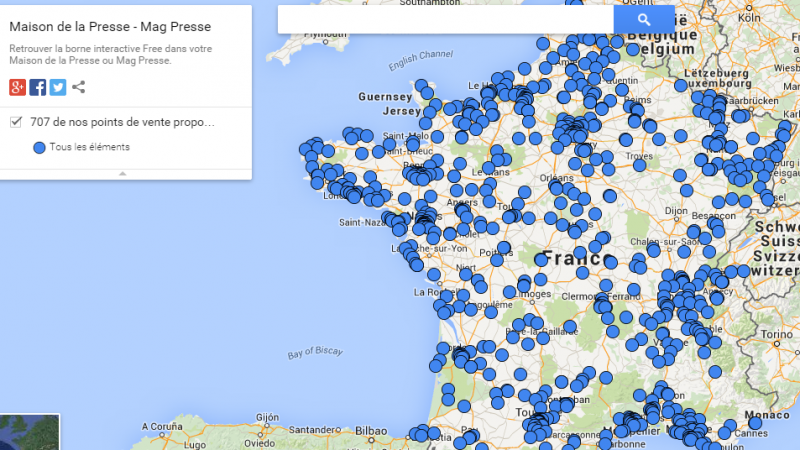Viewport: 800px width, 450px height.
Task: Click the Oviedo city label
Action: [x=259, y=443]
